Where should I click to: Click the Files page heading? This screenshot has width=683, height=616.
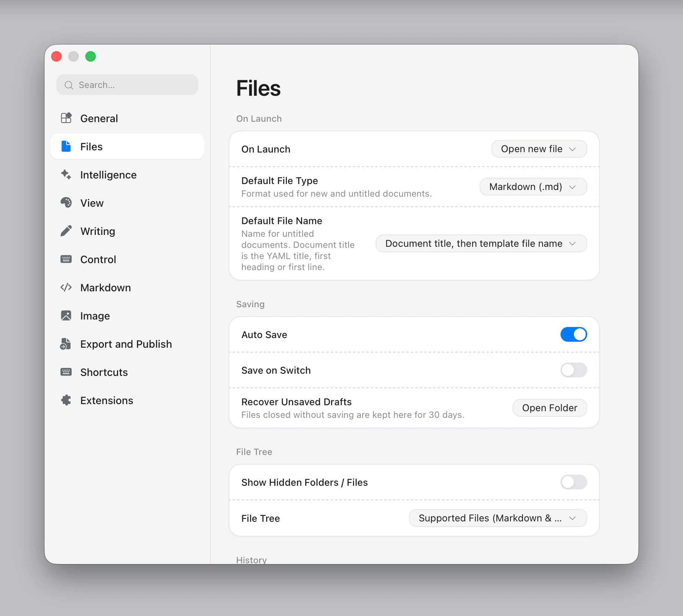tap(258, 88)
